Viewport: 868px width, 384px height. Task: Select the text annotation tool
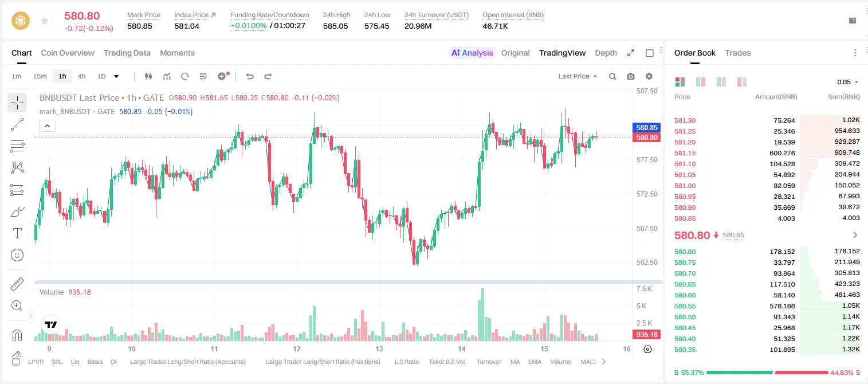[x=17, y=233]
